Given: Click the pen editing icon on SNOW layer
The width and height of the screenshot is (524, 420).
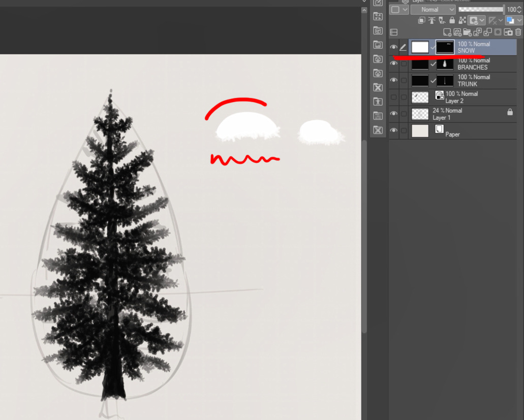Looking at the screenshot, I should [x=403, y=47].
